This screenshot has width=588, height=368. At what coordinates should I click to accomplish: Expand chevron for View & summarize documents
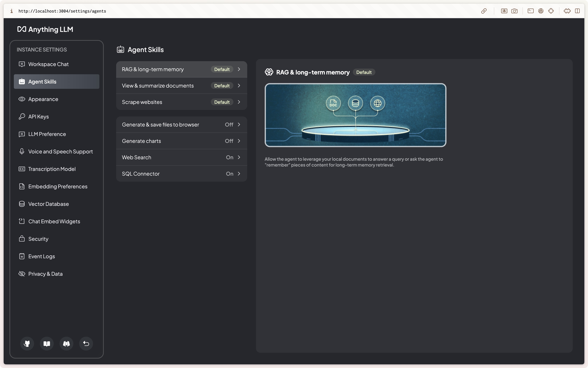coord(239,86)
